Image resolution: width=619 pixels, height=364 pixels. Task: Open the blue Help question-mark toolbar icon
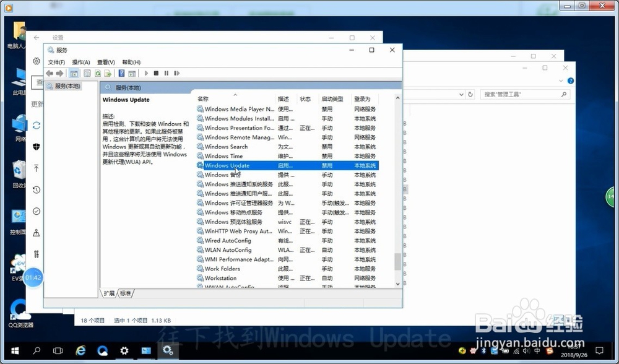point(121,74)
